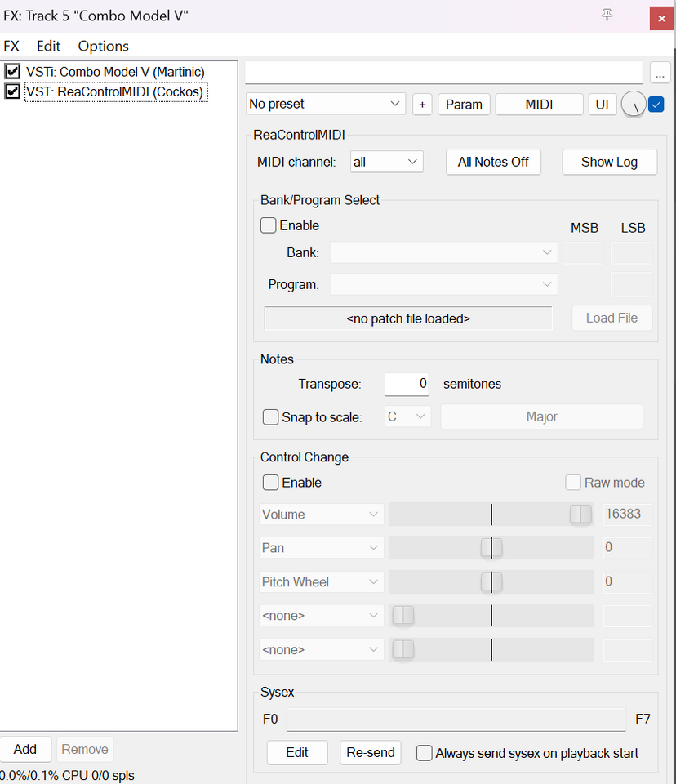The height and width of the screenshot is (784, 676).
Task: Click the Bank MSB field
Action: coord(583,252)
